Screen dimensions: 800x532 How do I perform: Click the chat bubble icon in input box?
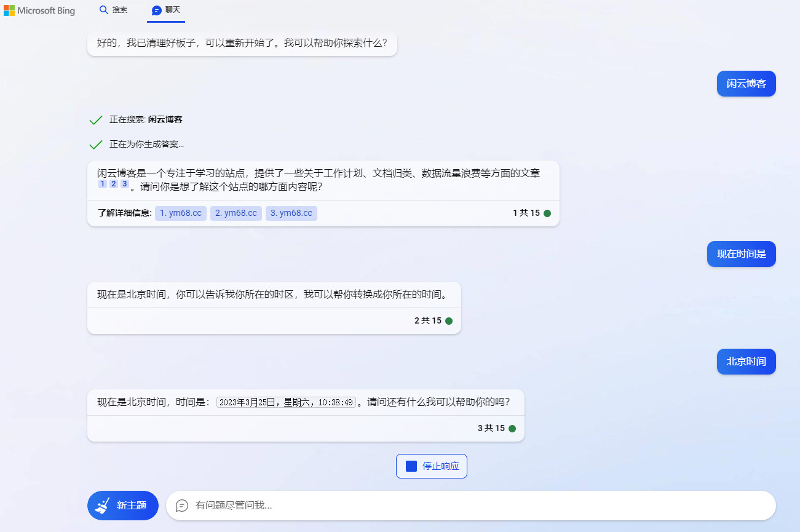coord(182,506)
